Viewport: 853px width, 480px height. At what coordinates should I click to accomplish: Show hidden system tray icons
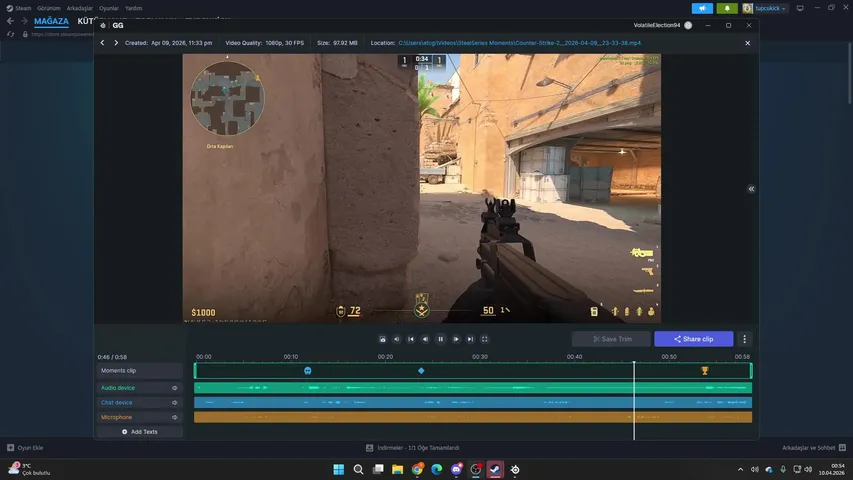(740, 469)
